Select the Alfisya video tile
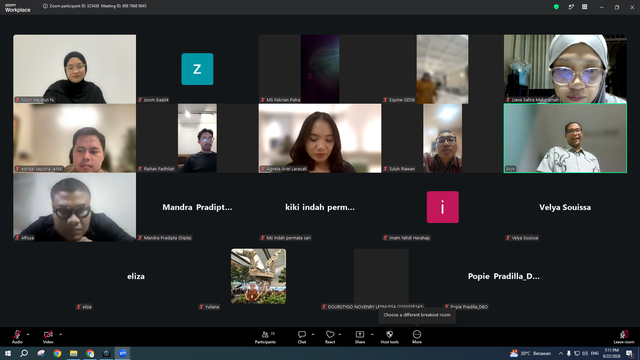Screen dimensions: 640x360 point(75,207)
